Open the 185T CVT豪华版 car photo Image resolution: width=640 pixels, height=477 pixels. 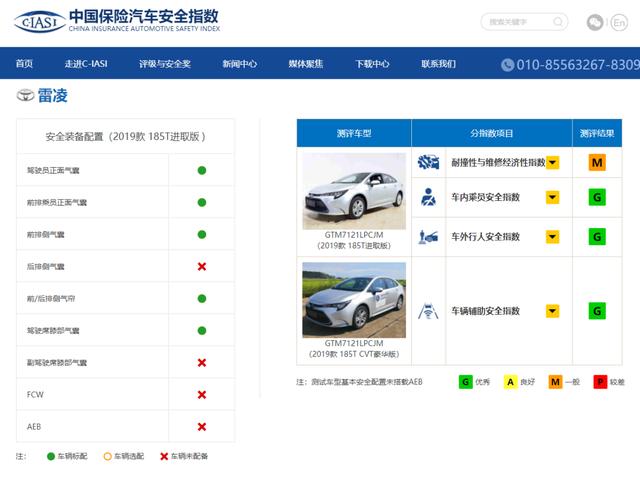[x=354, y=300]
